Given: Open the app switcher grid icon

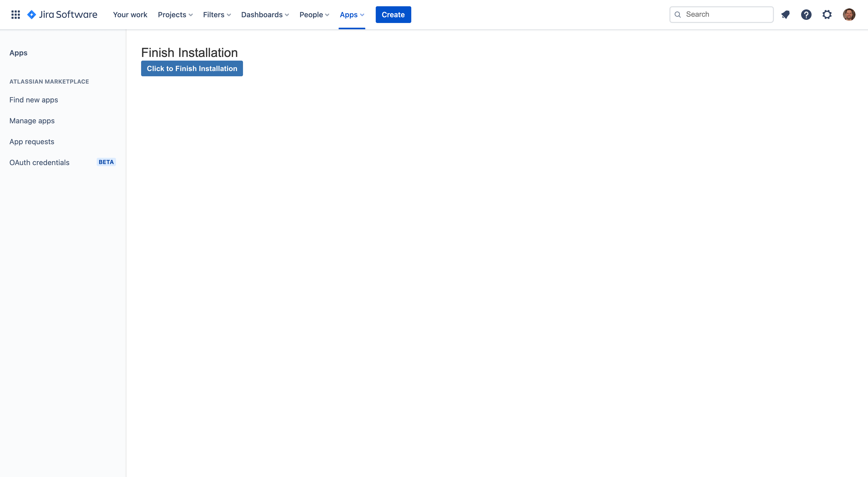Looking at the screenshot, I should [15, 14].
